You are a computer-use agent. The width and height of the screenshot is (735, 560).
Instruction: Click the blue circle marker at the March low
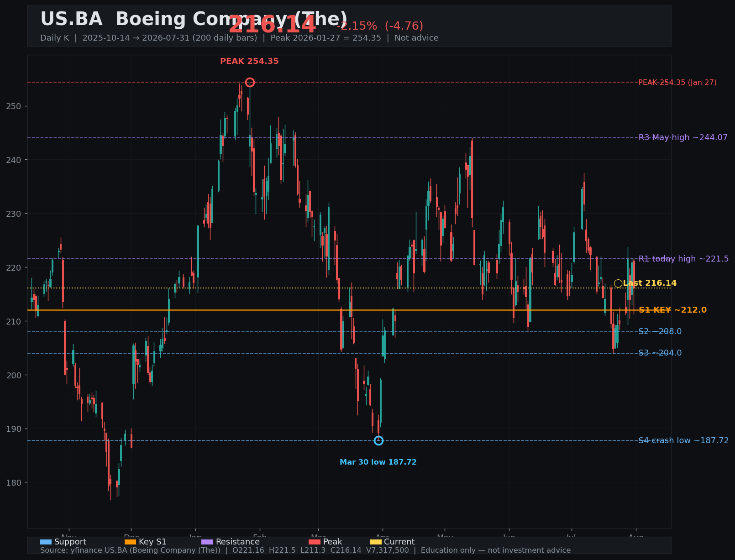(378, 440)
